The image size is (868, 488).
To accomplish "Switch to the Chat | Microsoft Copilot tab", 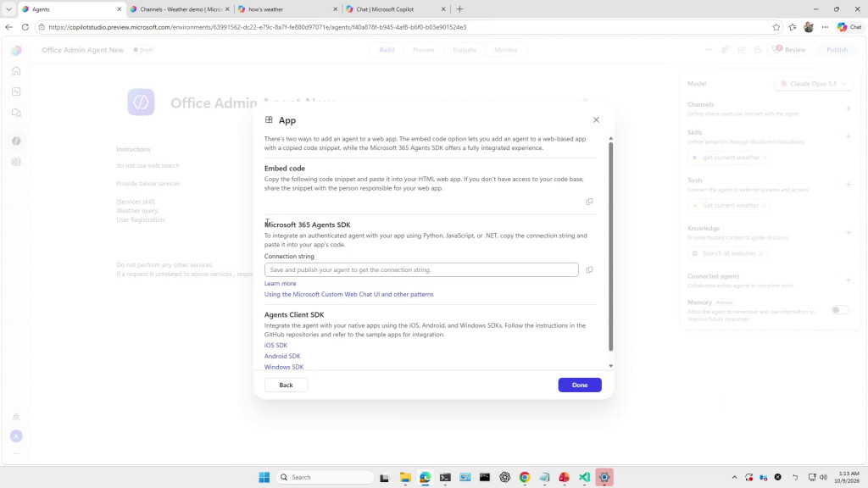I will [393, 9].
